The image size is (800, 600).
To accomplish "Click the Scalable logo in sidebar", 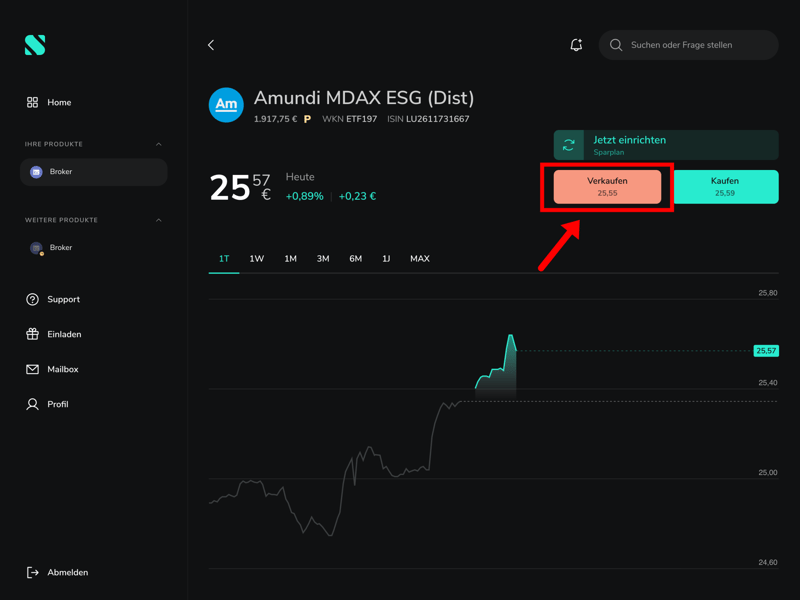I will point(35,45).
